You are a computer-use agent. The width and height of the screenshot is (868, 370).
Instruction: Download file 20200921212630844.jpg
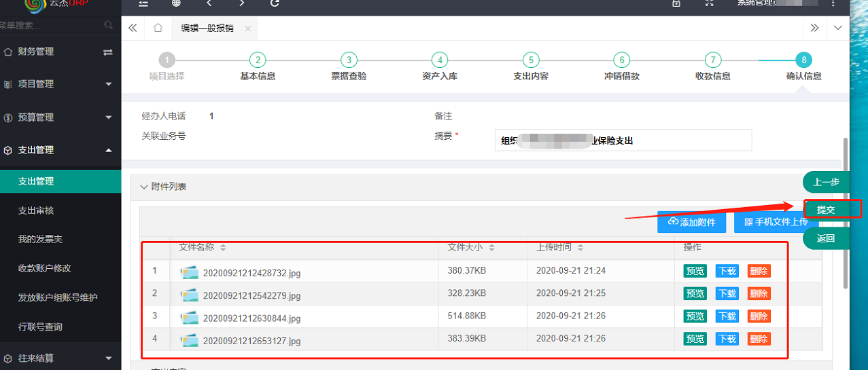click(x=727, y=316)
